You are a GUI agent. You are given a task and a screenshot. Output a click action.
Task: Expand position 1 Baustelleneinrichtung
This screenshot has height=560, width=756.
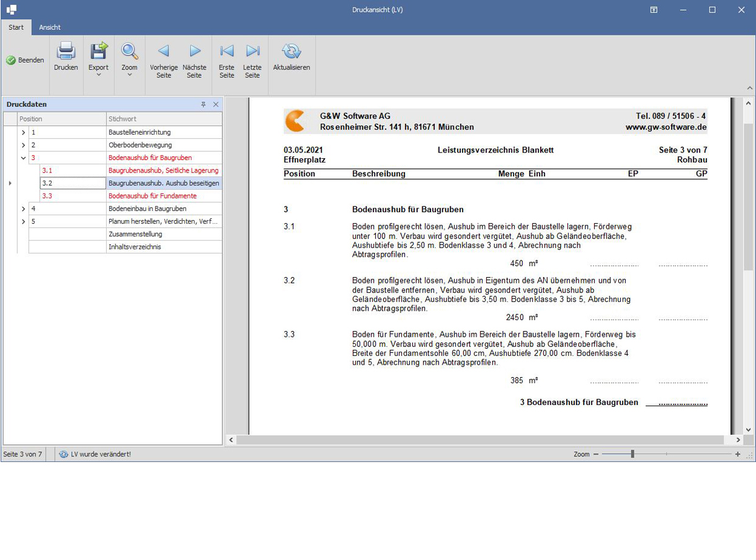point(24,132)
